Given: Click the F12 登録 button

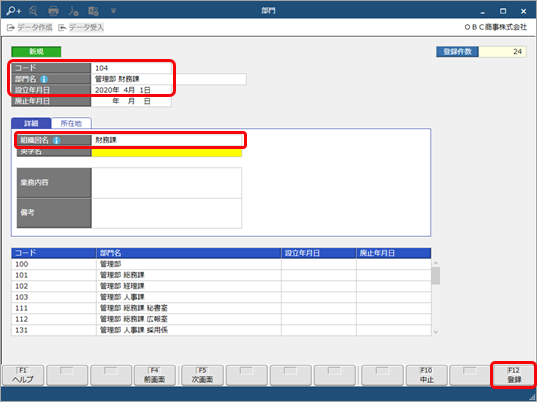Looking at the screenshot, I should (x=514, y=375).
